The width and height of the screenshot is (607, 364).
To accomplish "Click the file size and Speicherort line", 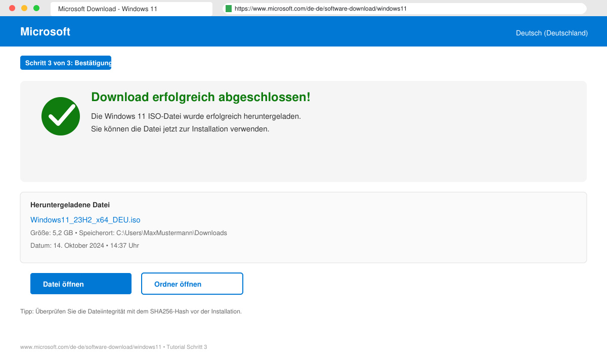I will 129,233.
